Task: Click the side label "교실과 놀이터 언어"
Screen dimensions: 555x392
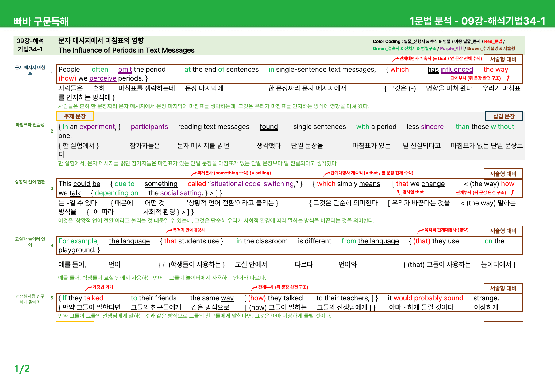Action: (30, 242)
